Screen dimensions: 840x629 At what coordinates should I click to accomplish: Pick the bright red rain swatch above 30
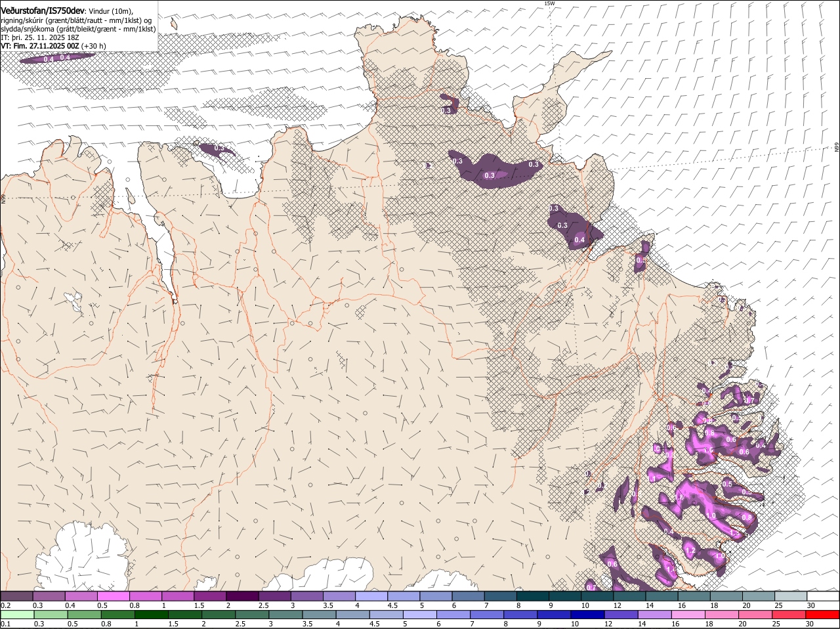[822, 615]
